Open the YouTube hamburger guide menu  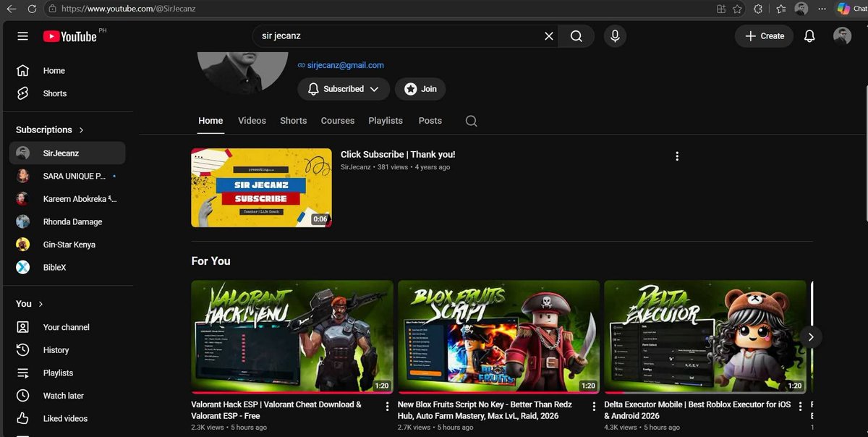tap(22, 36)
